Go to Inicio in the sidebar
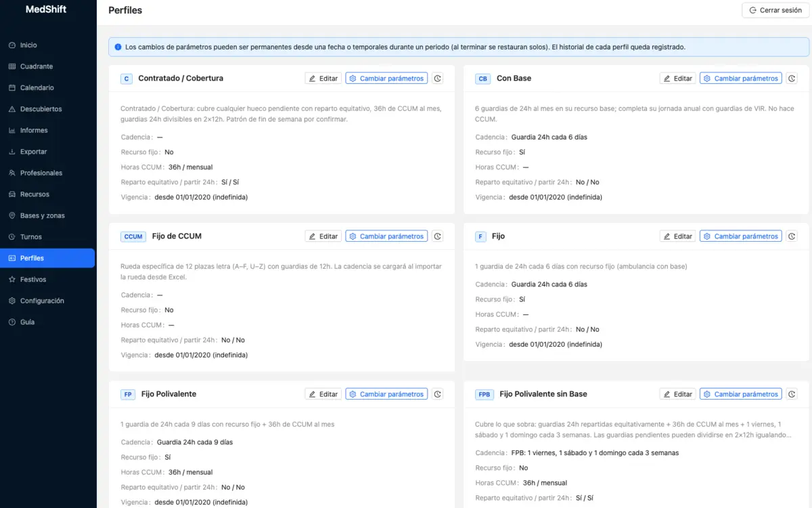 click(47, 45)
